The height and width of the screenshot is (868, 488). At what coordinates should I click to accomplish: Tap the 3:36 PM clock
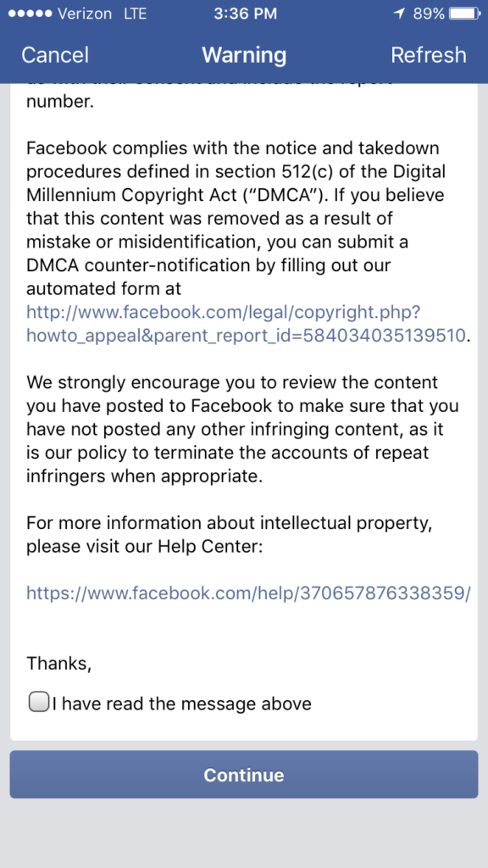pyautogui.click(x=245, y=14)
